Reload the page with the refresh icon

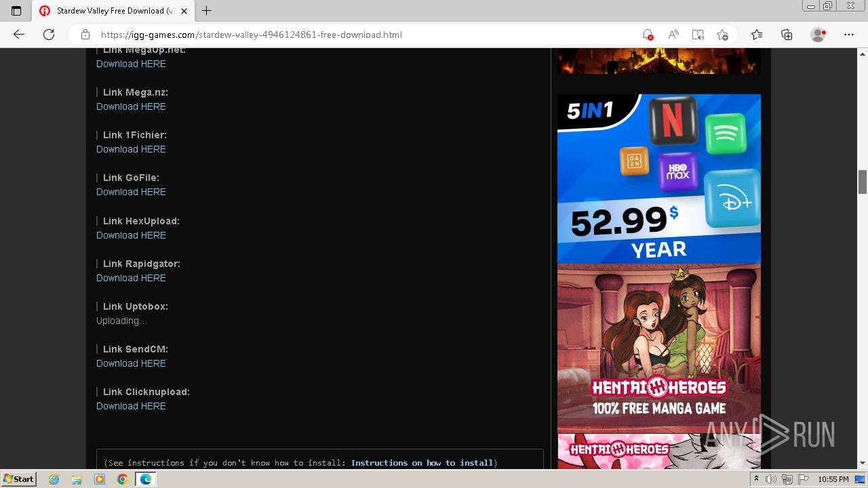(49, 35)
